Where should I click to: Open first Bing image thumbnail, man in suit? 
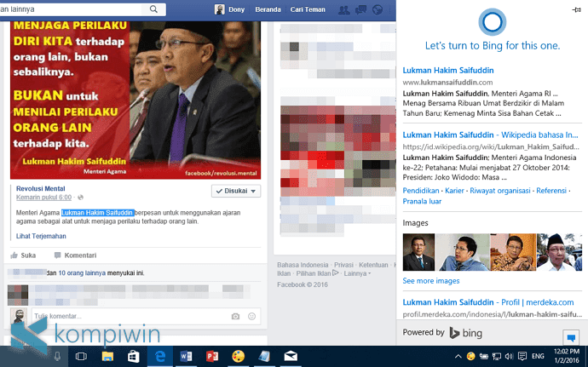point(418,252)
